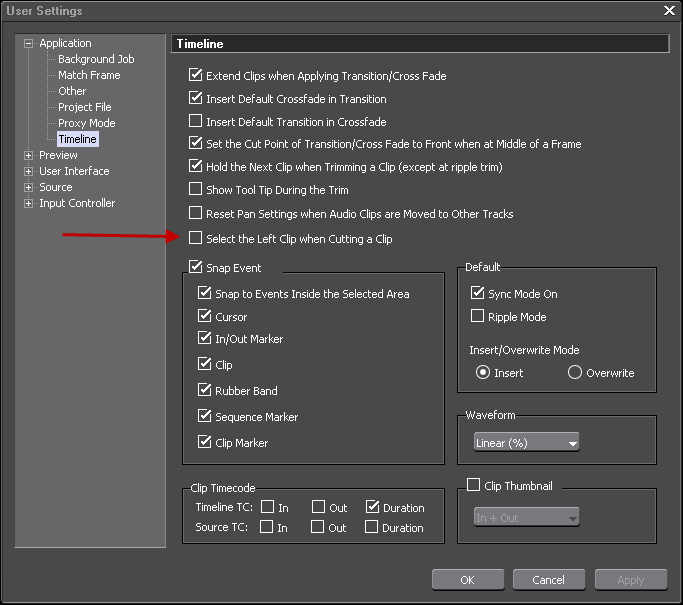Image resolution: width=683 pixels, height=605 pixels.
Task: Check the Ripple Mode option
Action: pos(477,317)
